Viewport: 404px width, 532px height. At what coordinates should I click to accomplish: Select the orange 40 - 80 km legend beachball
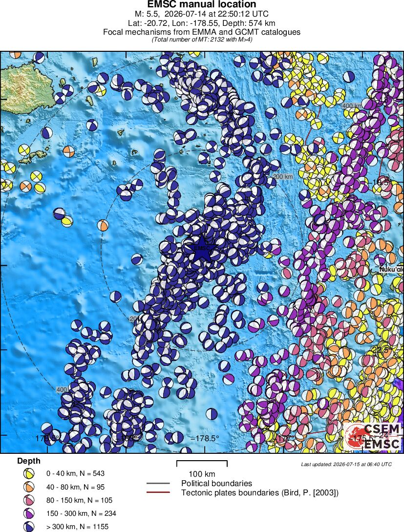[29, 487]
